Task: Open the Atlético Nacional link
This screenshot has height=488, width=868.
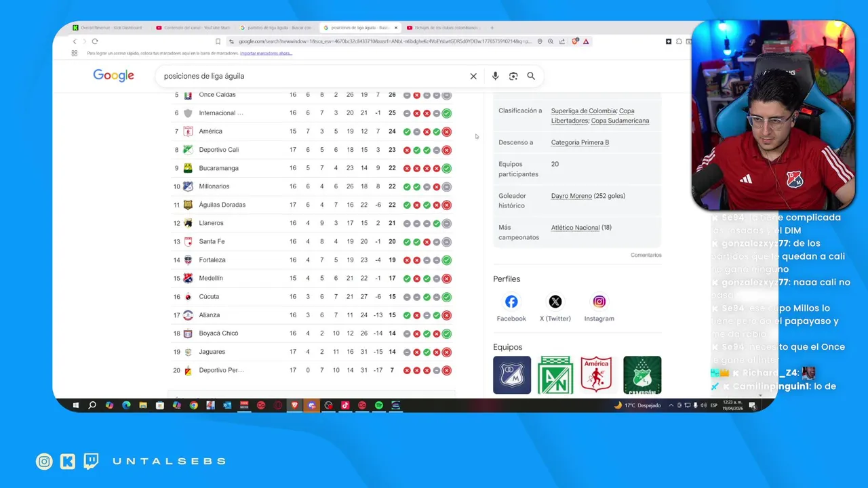Action: pyautogui.click(x=575, y=228)
